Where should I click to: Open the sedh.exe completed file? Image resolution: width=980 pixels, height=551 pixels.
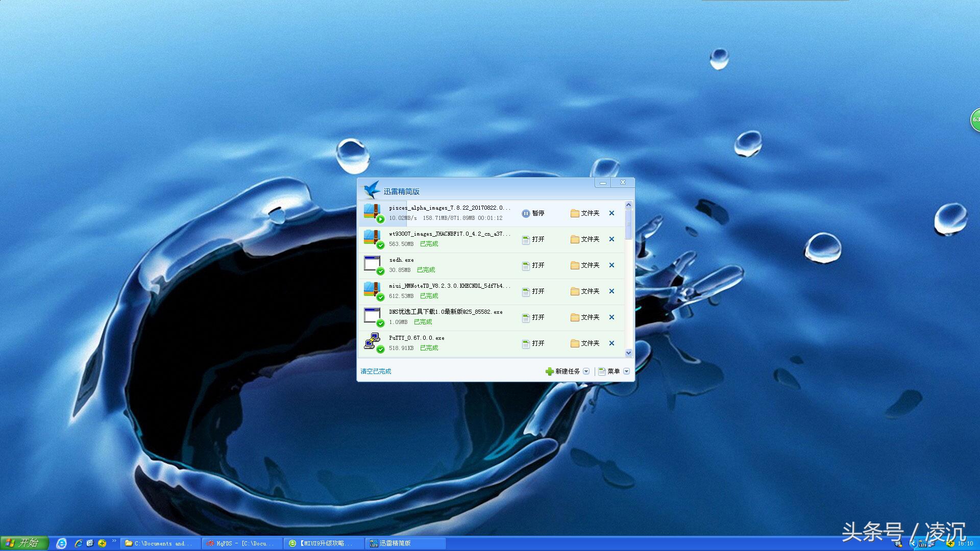click(533, 265)
